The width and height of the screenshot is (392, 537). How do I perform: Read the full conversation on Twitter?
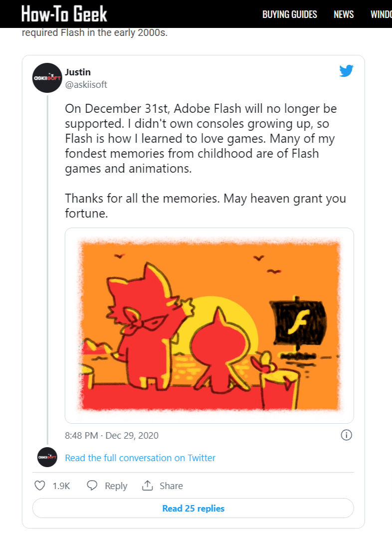(140, 458)
